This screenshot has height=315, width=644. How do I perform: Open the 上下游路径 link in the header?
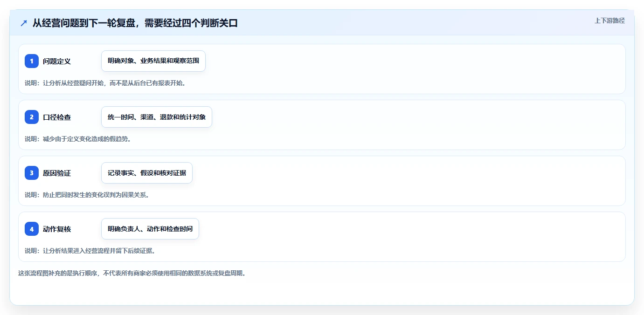pyautogui.click(x=609, y=21)
